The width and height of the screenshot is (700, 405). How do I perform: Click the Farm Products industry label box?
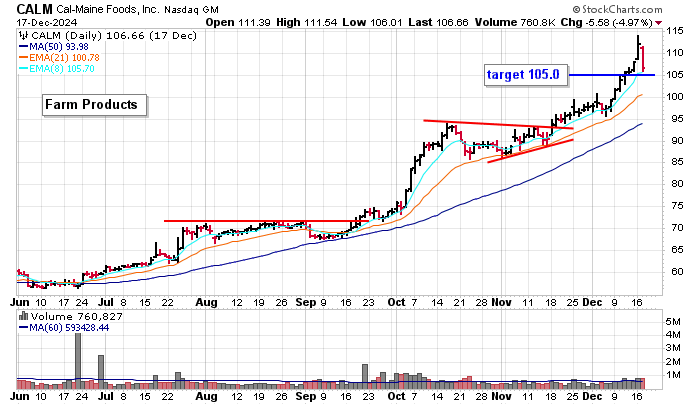coord(94,105)
